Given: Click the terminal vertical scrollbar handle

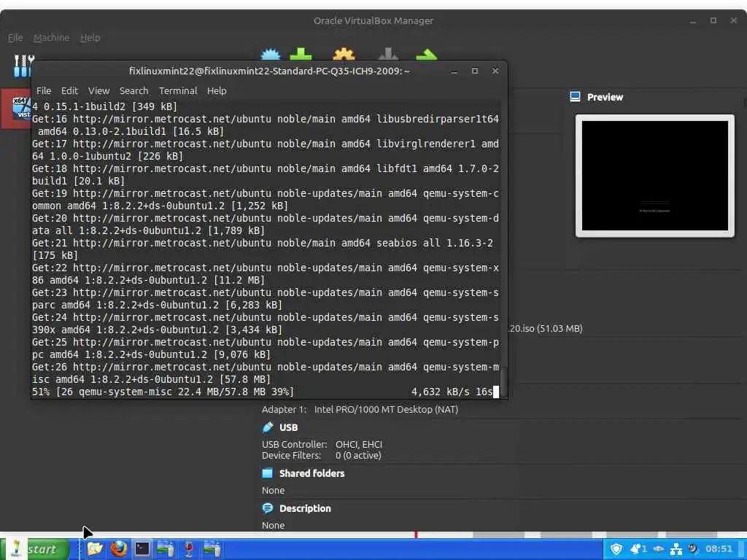Looking at the screenshot, I should (x=503, y=381).
